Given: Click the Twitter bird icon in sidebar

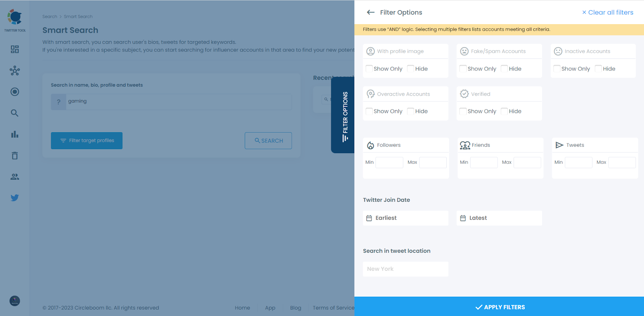Looking at the screenshot, I should tap(15, 198).
